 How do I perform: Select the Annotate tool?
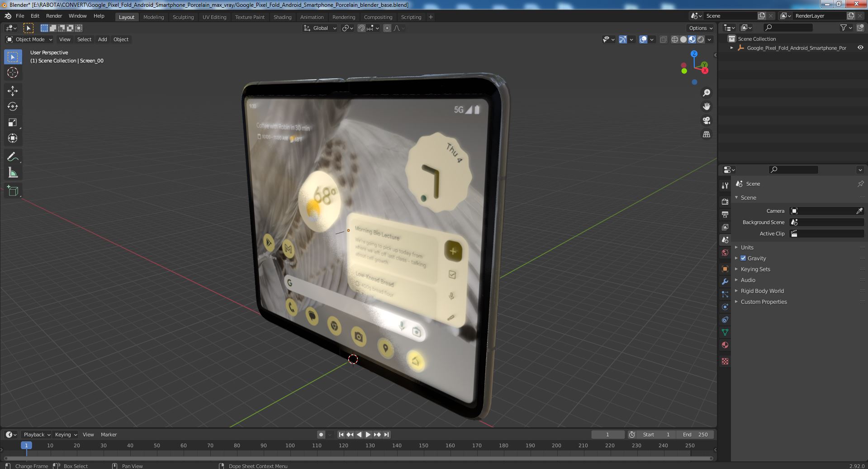coord(13,157)
